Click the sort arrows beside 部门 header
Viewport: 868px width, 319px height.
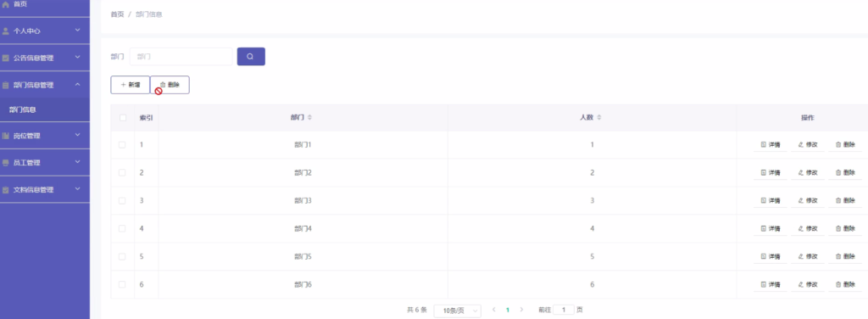tap(310, 117)
